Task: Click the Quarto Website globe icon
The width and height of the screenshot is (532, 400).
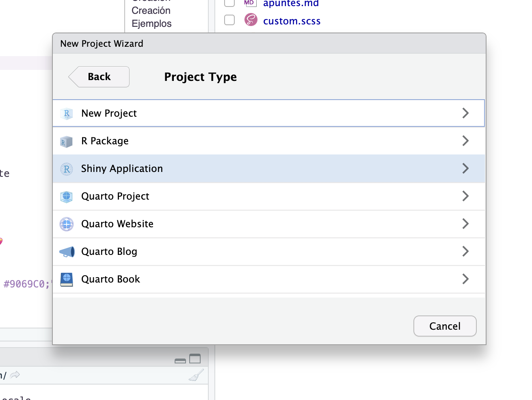Action: click(67, 224)
